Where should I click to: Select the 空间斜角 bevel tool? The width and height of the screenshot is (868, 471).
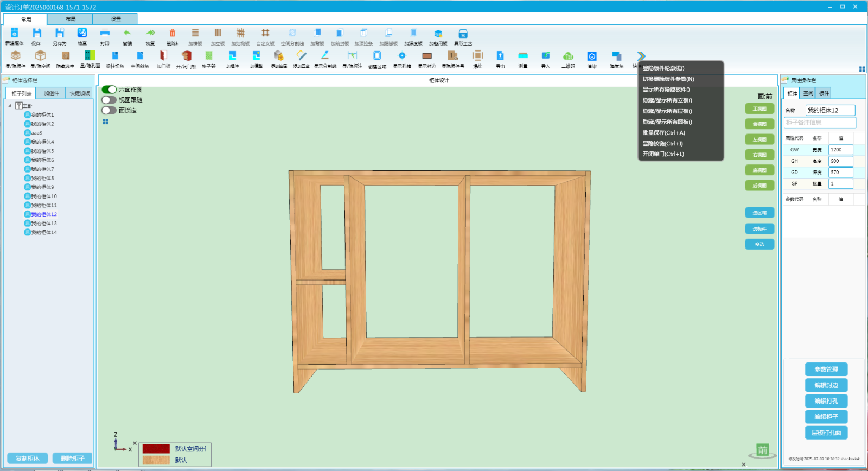pos(140,56)
